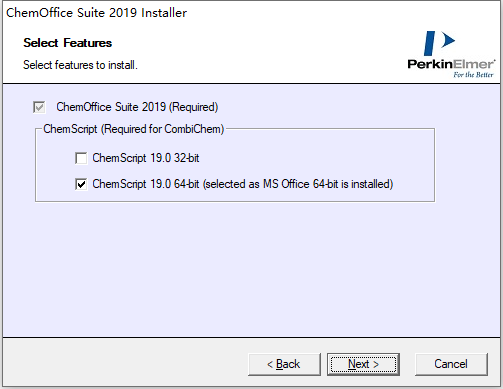Go back with the Back button
503x389 pixels.
pyautogui.click(x=284, y=364)
